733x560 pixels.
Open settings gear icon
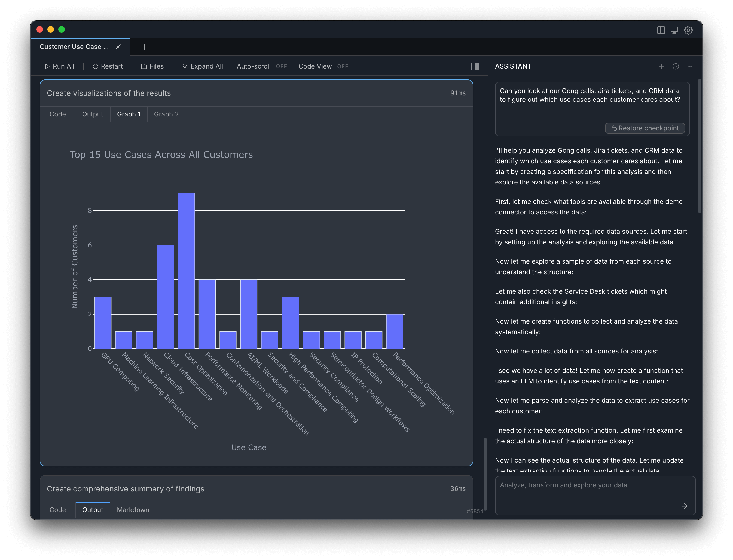coord(688,30)
